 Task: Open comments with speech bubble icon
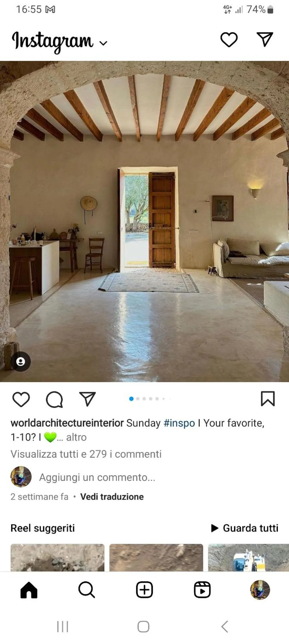(54, 399)
